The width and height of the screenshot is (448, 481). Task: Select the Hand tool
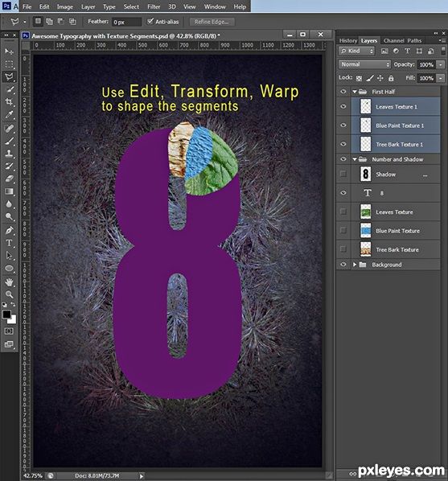[9, 282]
